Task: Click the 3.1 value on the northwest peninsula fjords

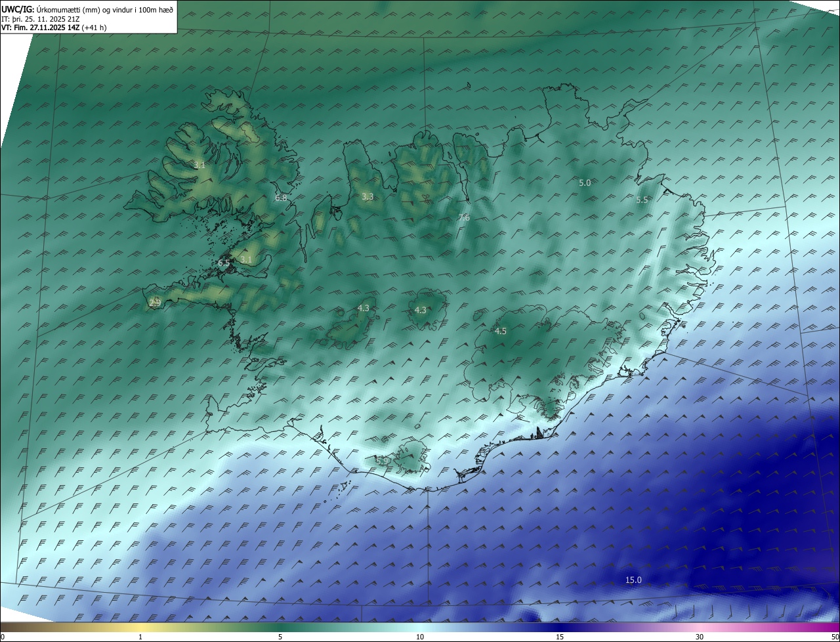Action: (x=199, y=165)
